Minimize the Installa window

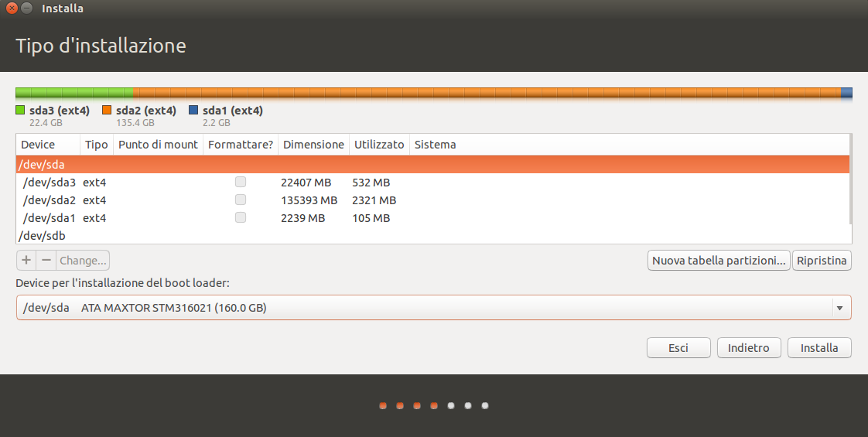click(x=26, y=9)
